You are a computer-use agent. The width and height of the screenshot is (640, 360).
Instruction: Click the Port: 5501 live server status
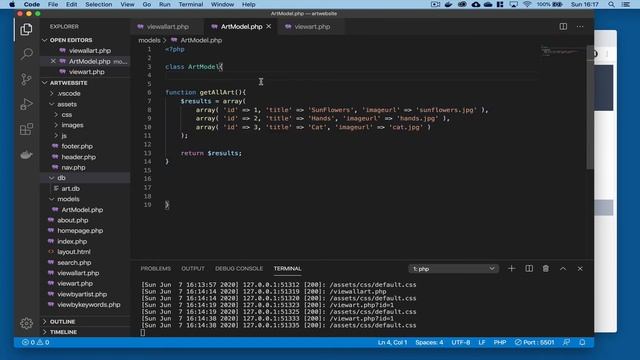[534, 342]
